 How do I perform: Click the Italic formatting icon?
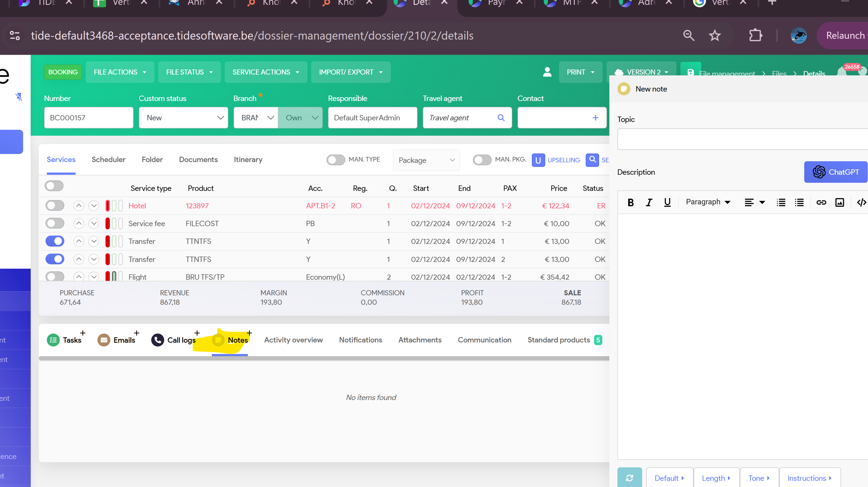point(649,202)
